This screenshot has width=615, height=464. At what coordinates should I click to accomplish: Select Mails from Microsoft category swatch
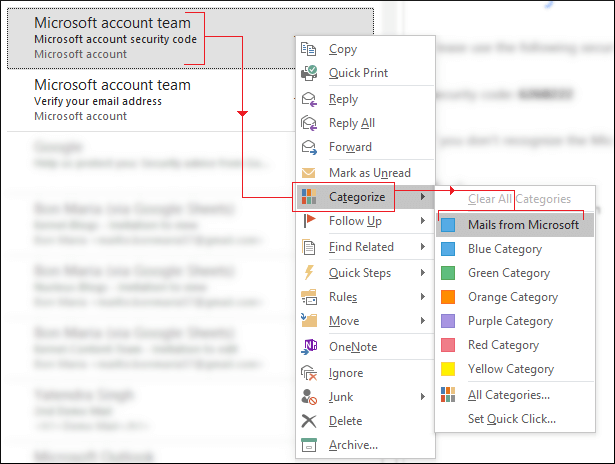point(448,225)
